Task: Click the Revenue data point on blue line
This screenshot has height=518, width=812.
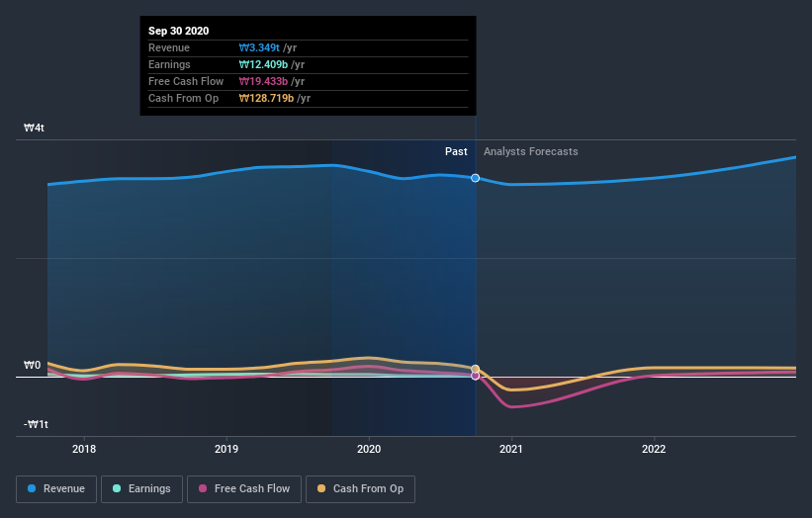Action: pyautogui.click(x=475, y=178)
